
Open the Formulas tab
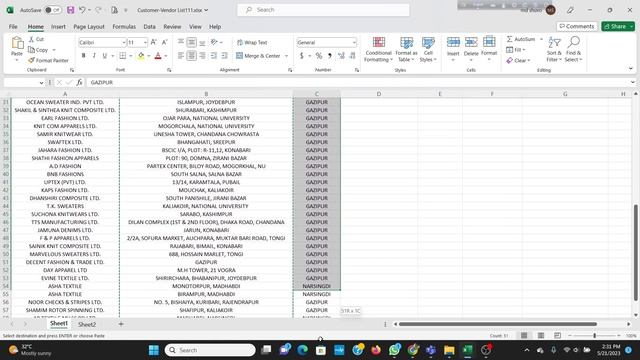(x=124, y=27)
